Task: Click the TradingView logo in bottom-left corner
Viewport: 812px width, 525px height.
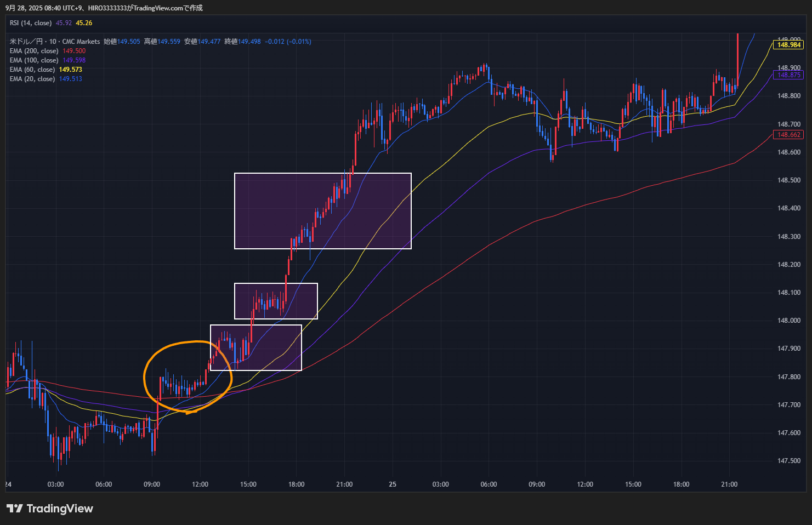Action: (x=50, y=509)
